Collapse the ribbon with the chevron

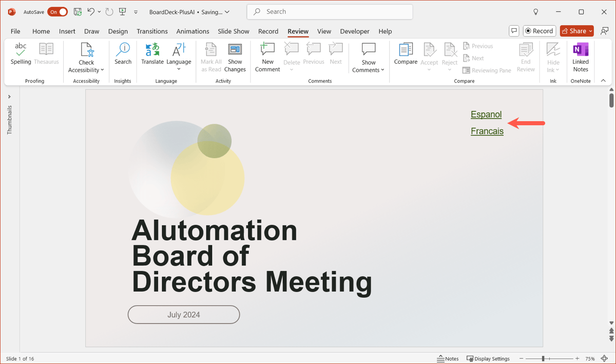[603, 81]
